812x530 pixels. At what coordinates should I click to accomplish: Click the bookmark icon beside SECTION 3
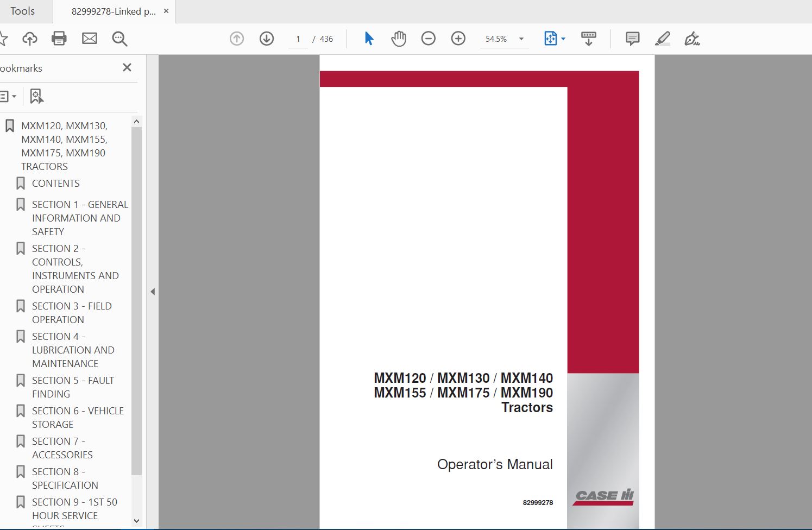coord(21,306)
